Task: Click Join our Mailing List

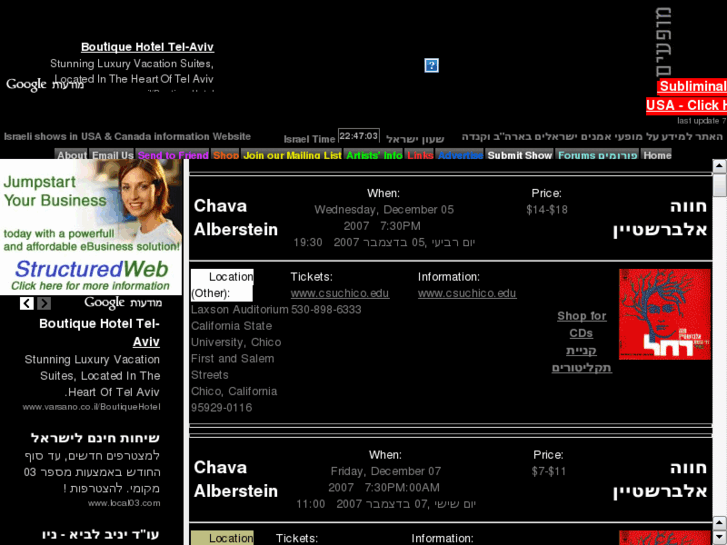Action: [292, 155]
